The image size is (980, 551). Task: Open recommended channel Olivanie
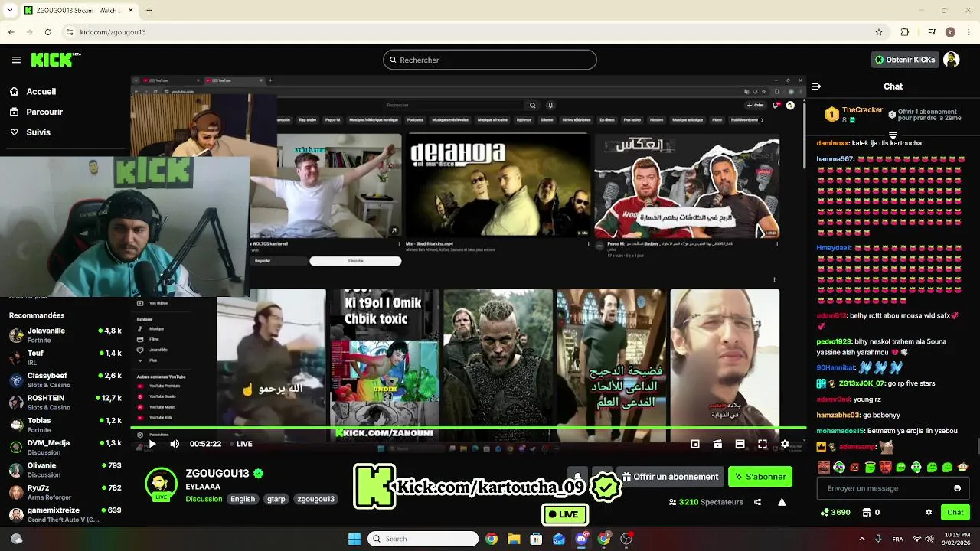tap(65, 469)
